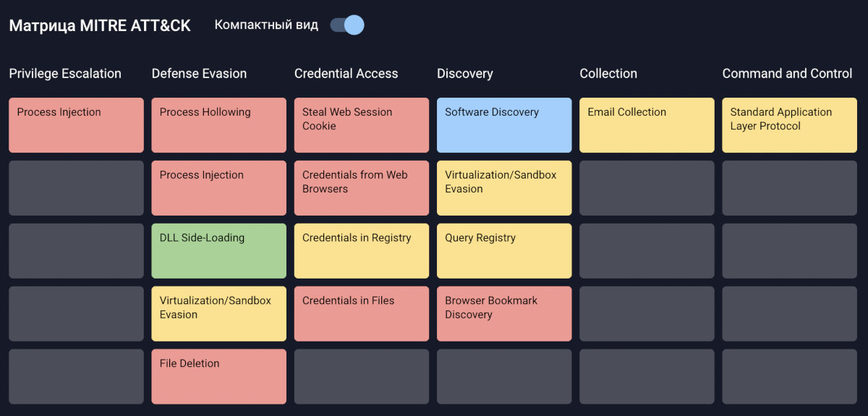Select the Command and Control column header
This screenshot has width=868, height=416.
click(787, 74)
